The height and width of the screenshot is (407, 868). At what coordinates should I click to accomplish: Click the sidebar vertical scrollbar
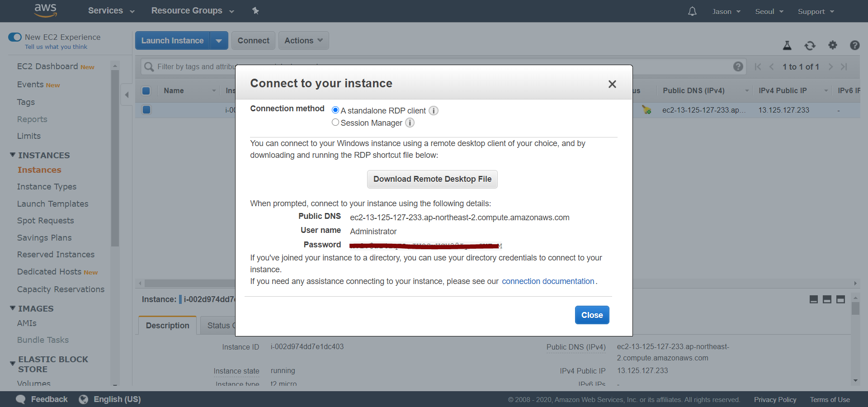point(115,158)
